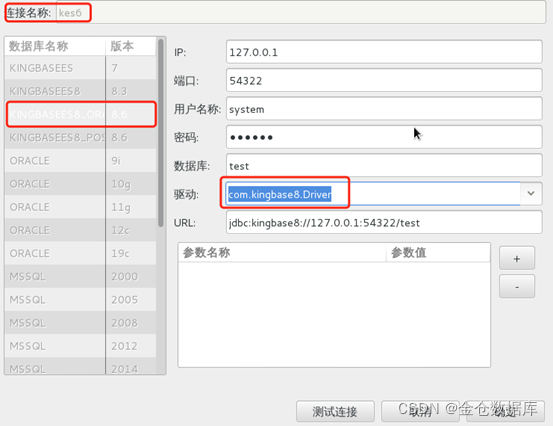Select the MSSQL 2014 row

coord(80,367)
